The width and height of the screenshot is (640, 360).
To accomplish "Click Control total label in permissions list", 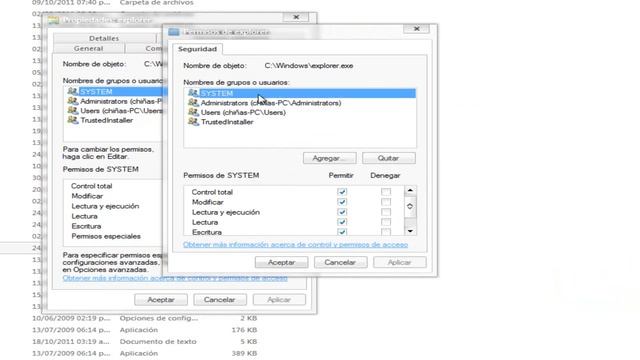I will tap(212, 192).
